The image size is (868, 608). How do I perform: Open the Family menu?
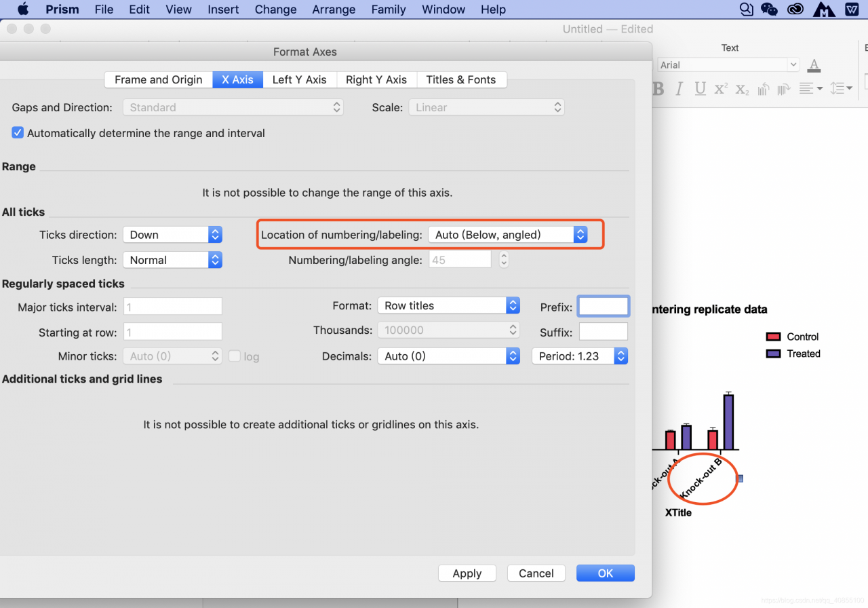click(389, 9)
